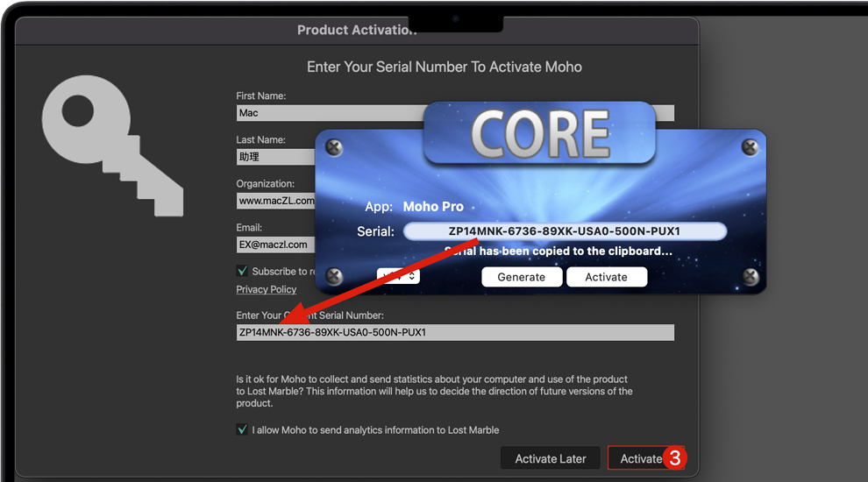
Task: Click the bottom-left screw icon on CORE window
Action: coord(334,277)
